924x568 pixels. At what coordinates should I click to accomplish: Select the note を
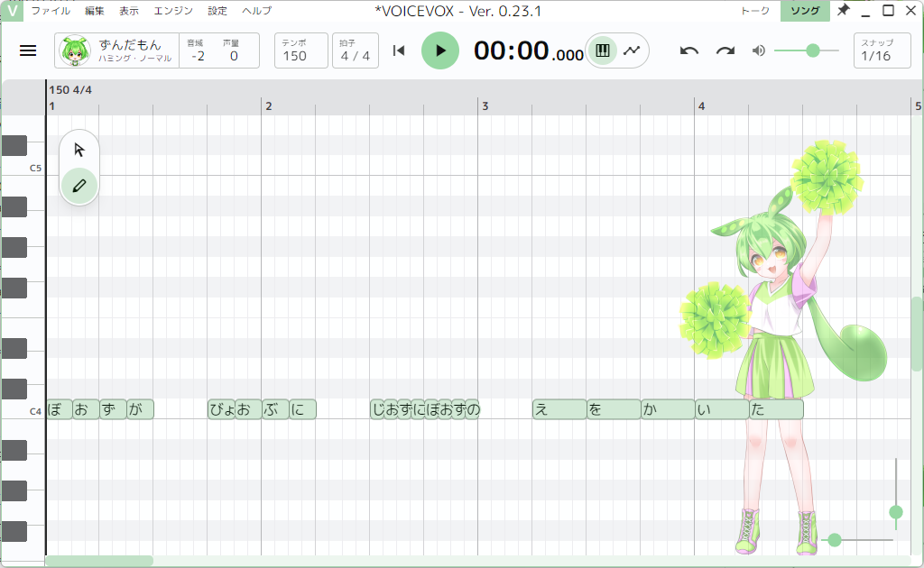point(614,409)
